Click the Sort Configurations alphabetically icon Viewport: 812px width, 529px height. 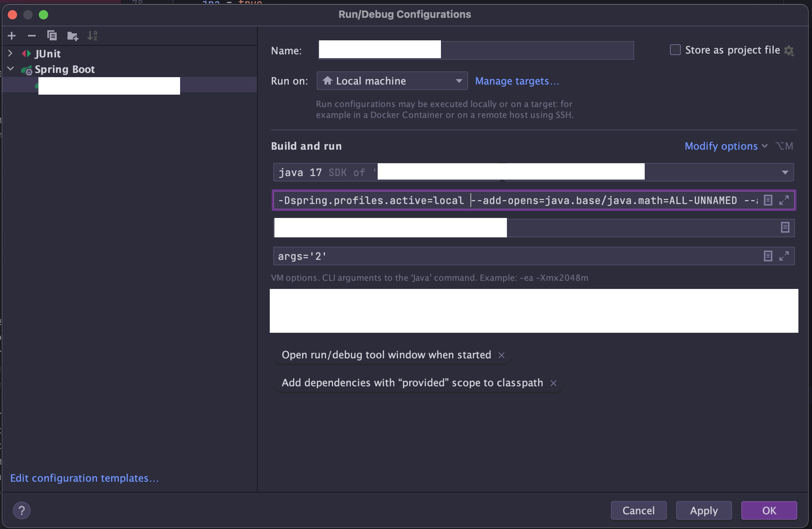pos(92,36)
